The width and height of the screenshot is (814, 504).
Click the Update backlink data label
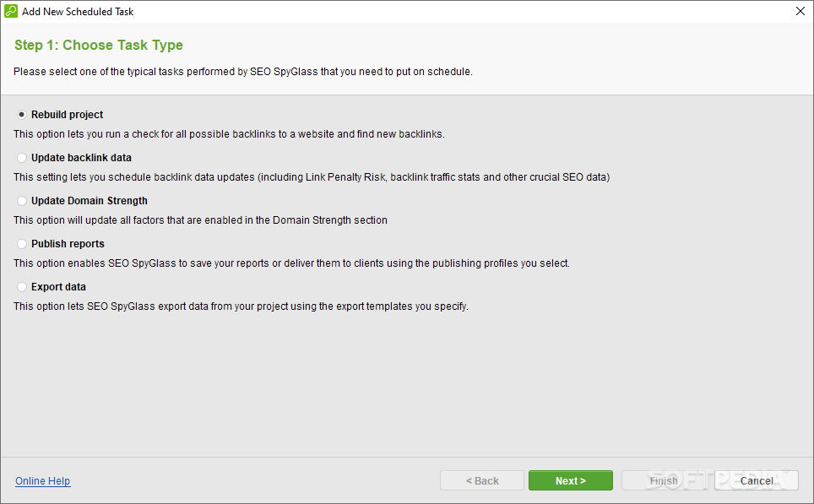[81, 158]
